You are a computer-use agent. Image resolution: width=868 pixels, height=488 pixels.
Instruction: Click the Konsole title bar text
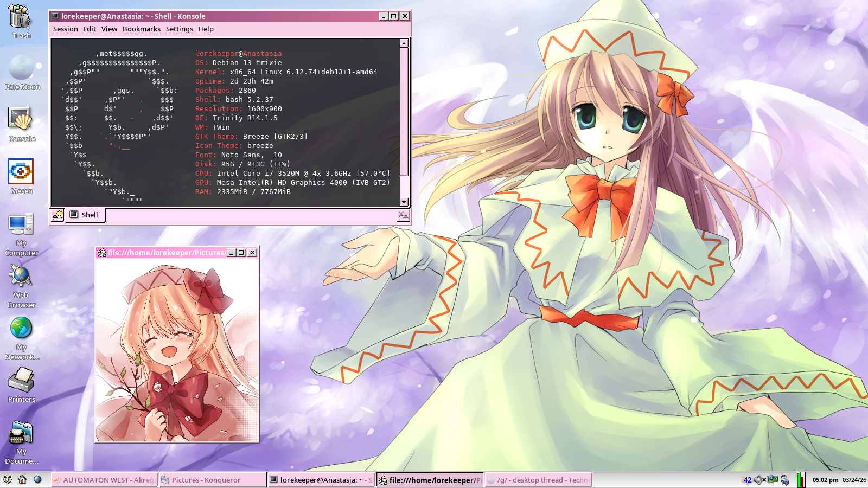[x=133, y=16]
